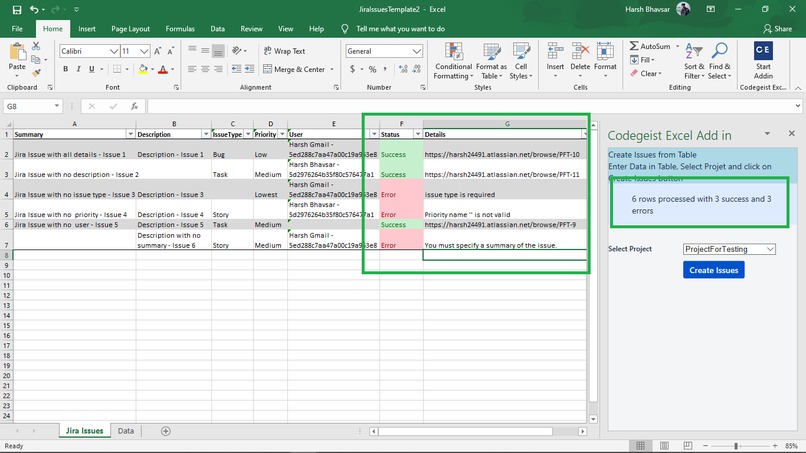Open the Insert ribbon tab
806x453 pixels.
(87, 29)
